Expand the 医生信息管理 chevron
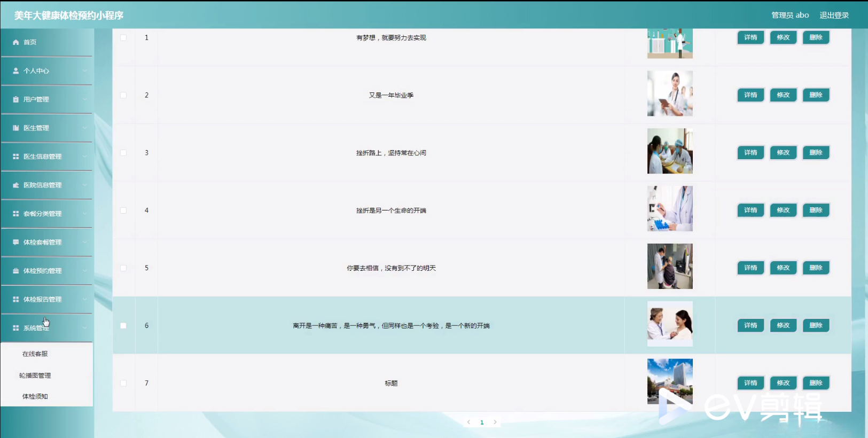This screenshot has height=438, width=868. click(84, 157)
